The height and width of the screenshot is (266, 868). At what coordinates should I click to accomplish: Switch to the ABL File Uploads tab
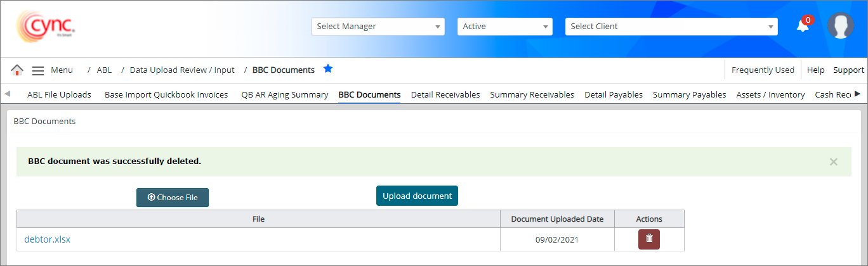pyautogui.click(x=59, y=95)
